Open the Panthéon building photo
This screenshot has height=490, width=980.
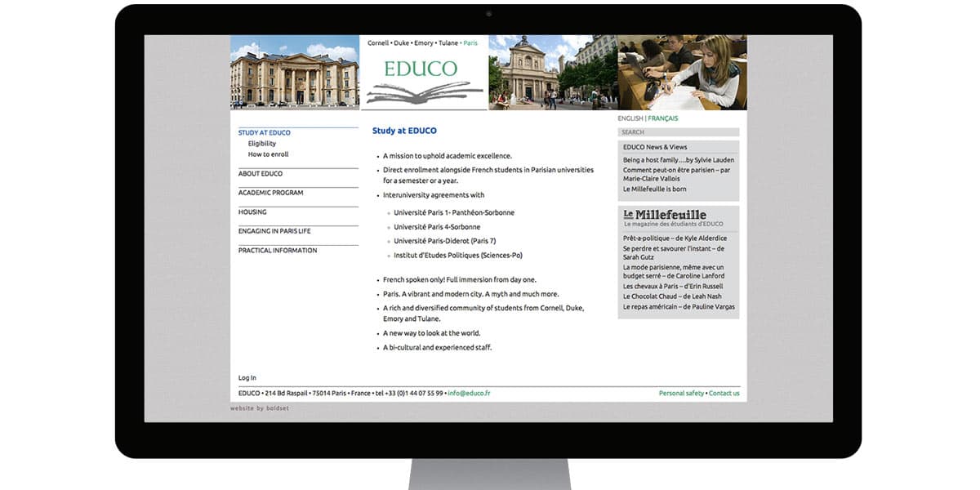tap(294, 73)
